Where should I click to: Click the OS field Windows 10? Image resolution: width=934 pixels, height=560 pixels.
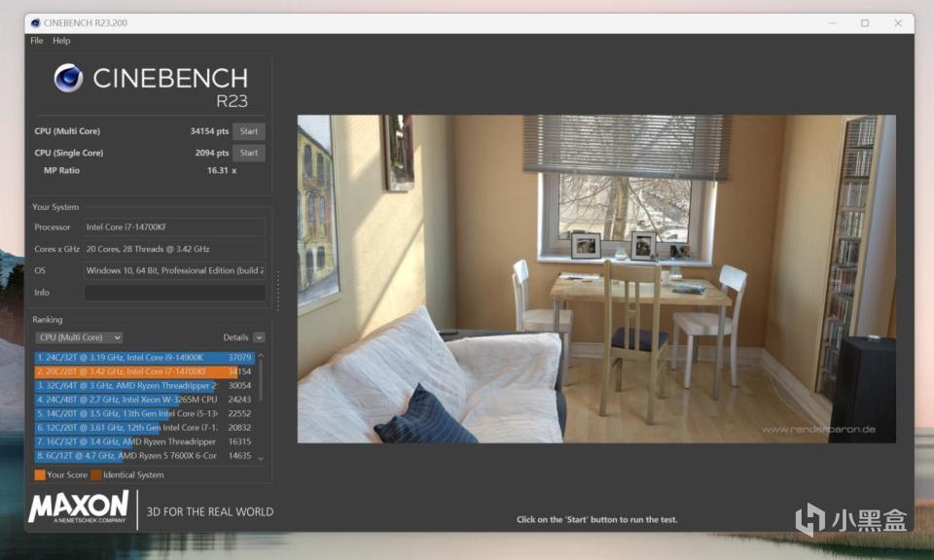(174, 271)
